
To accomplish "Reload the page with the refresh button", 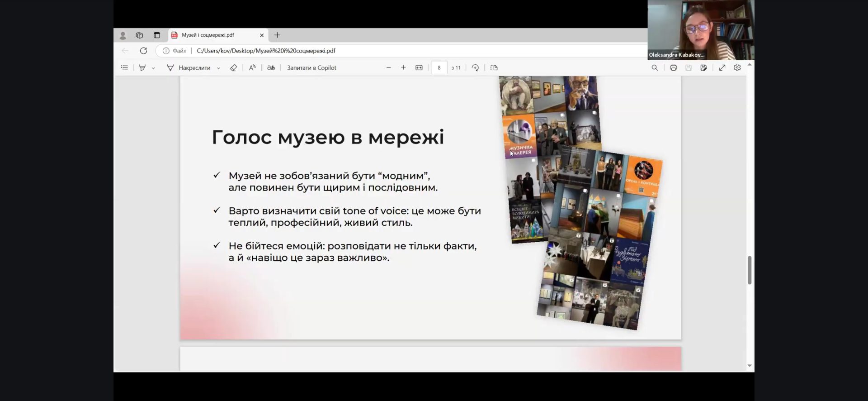I will (x=143, y=51).
